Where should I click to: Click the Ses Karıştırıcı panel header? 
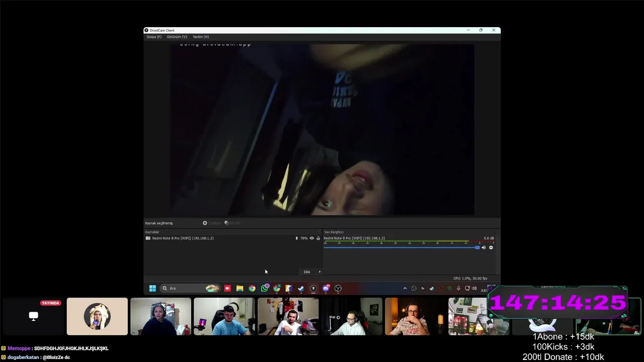point(334,232)
